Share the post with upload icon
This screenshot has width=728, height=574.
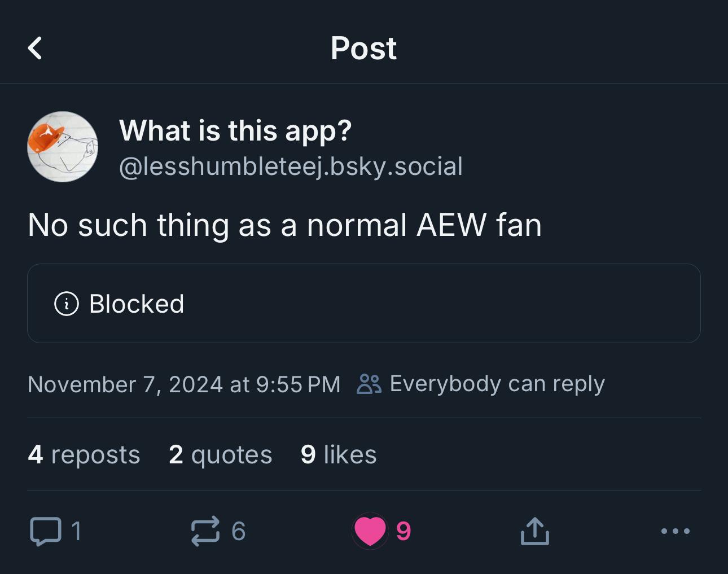point(534,531)
